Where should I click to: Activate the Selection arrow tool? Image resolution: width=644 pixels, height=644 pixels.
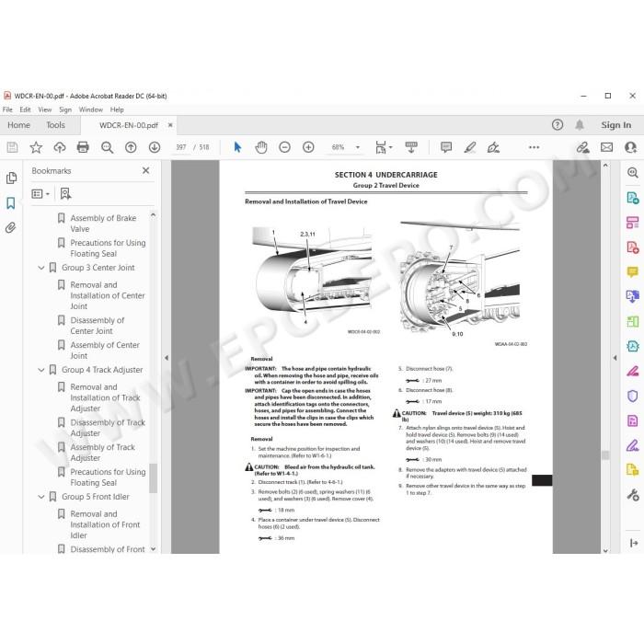click(237, 147)
